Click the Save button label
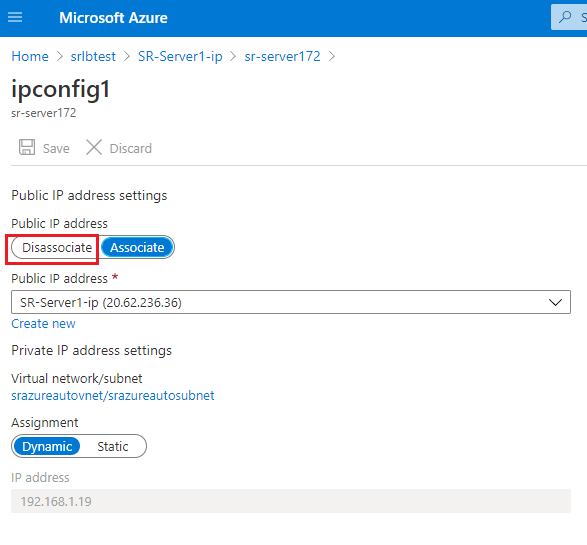Image resolution: width=587 pixels, height=545 pixels. click(x=56, y=149)
